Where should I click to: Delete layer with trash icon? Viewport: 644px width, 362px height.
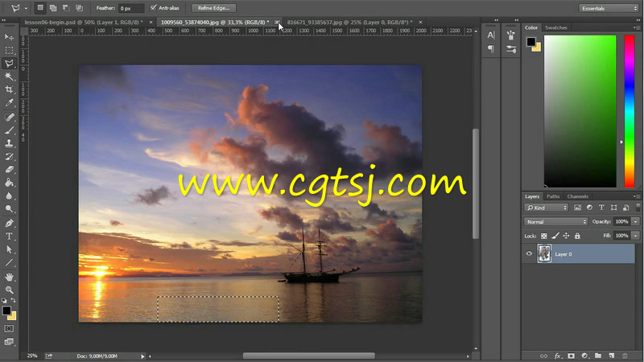pos(625,356)
